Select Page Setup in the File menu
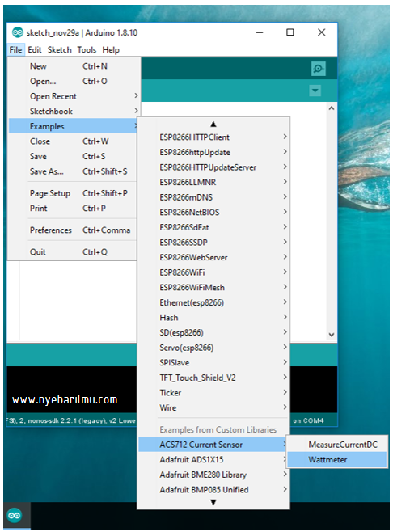Image resolution: width=393 pixels, height=532 pixels. pyautogui.click(x=73, y=193)
